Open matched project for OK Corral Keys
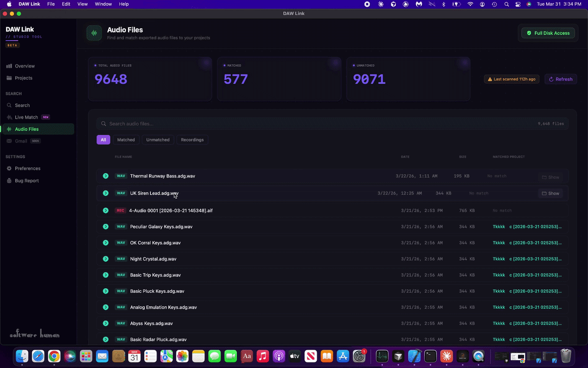The height and width of the screenshot is (368, 588). [527, 243]
